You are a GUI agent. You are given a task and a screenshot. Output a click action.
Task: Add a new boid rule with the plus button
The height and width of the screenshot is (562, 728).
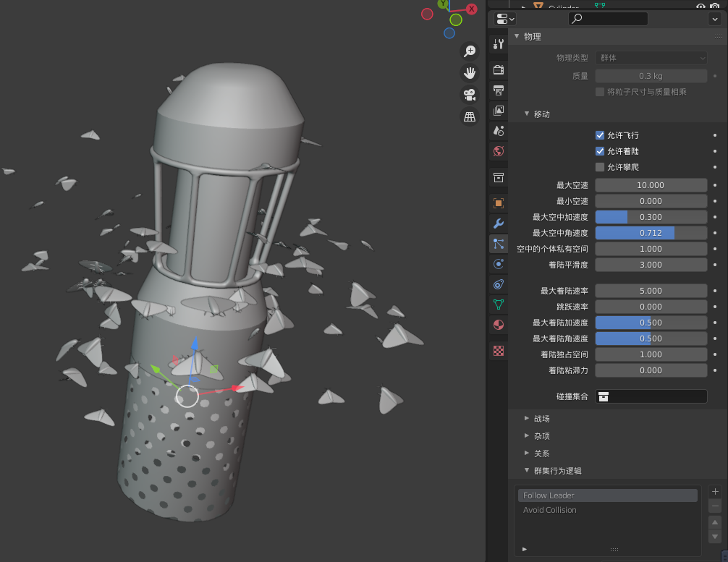[715, 491]
